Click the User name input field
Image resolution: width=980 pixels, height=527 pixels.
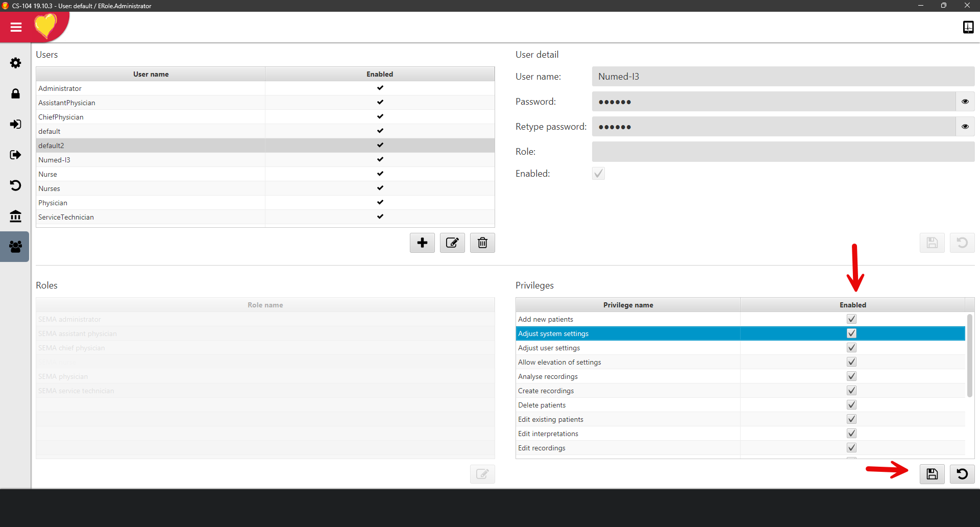783,77
